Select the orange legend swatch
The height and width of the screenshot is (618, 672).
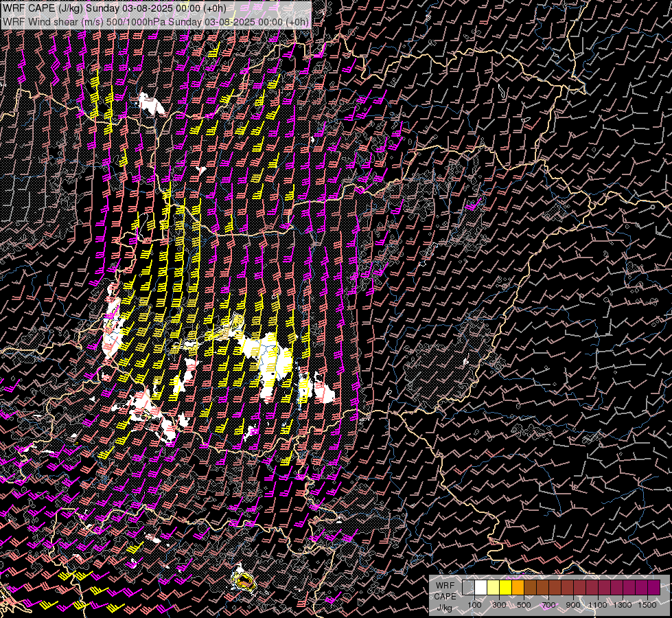(518, 587)
